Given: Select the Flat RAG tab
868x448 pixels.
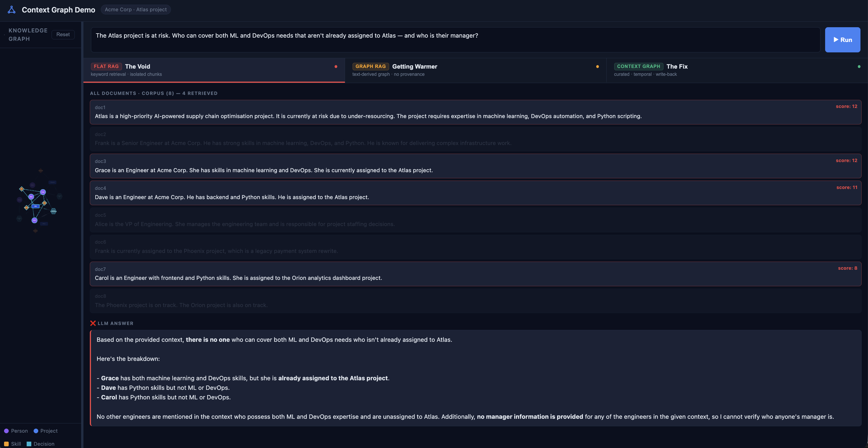Looking at the screenshot, I should tap(214, 70).
